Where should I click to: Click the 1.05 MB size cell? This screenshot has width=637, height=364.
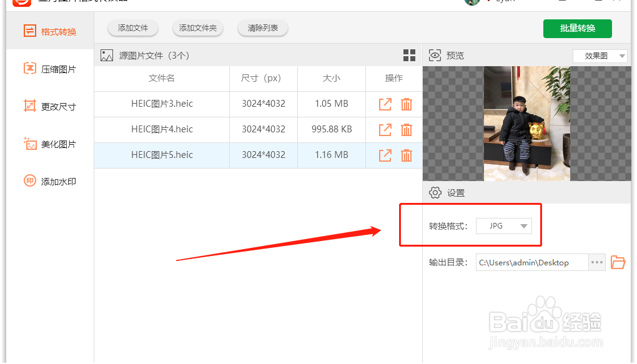click(x=332, y=104)
